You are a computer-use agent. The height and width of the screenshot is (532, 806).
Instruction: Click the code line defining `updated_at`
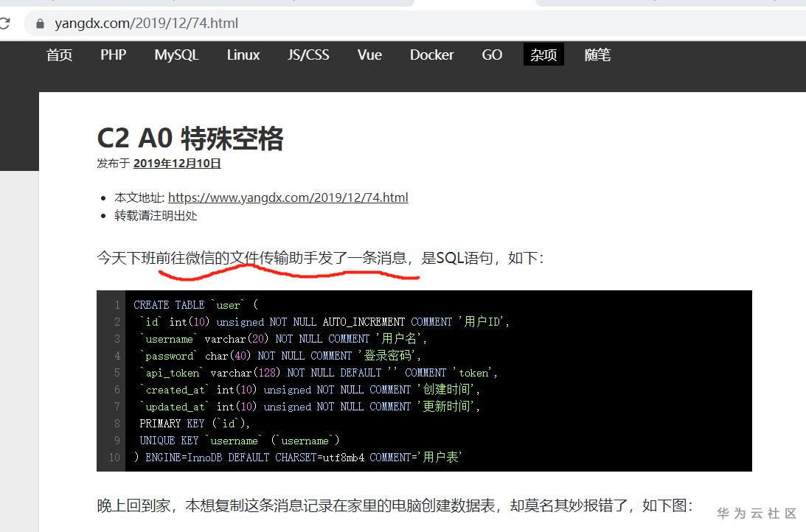pyautogui.click(x=310, y=407)
